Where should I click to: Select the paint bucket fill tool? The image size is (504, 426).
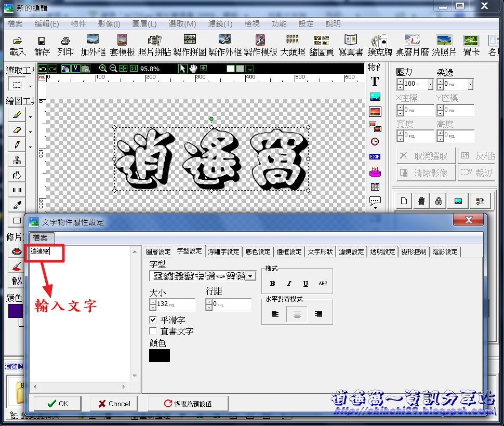click(17, 175)
